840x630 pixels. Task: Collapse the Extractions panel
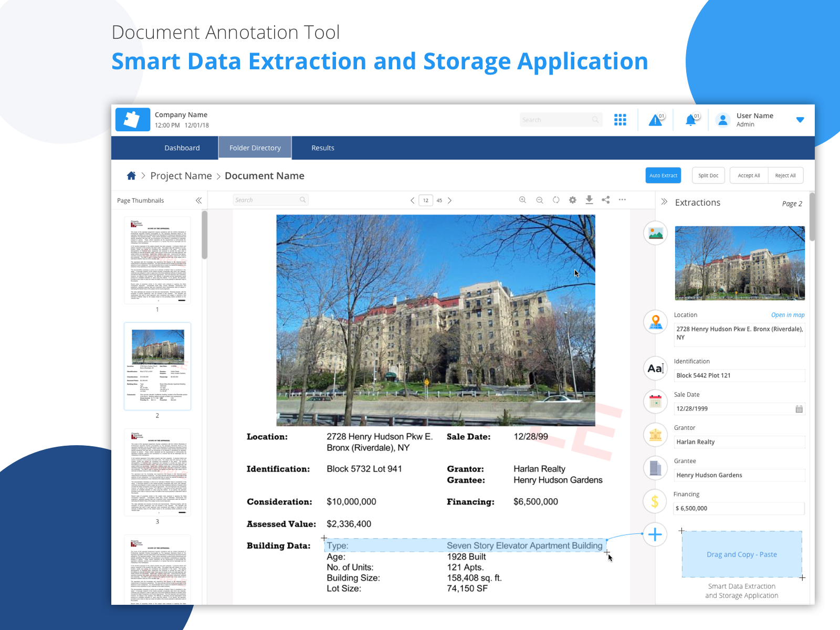pos(664,202)
